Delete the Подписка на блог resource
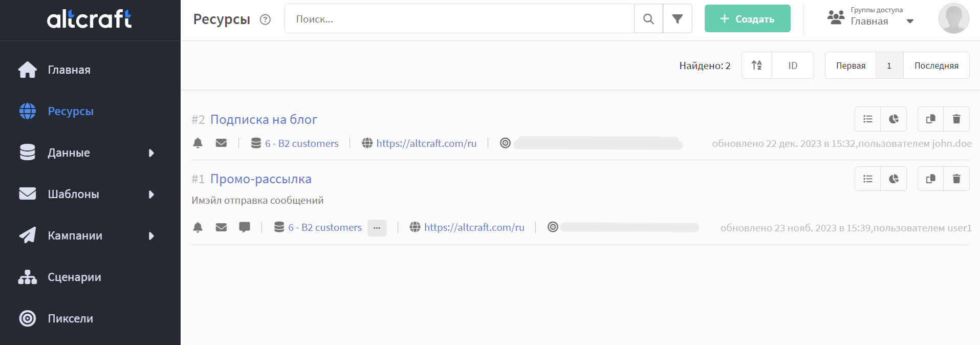The height and width of the screenshot is (345, 980). [x=956, y=119]
